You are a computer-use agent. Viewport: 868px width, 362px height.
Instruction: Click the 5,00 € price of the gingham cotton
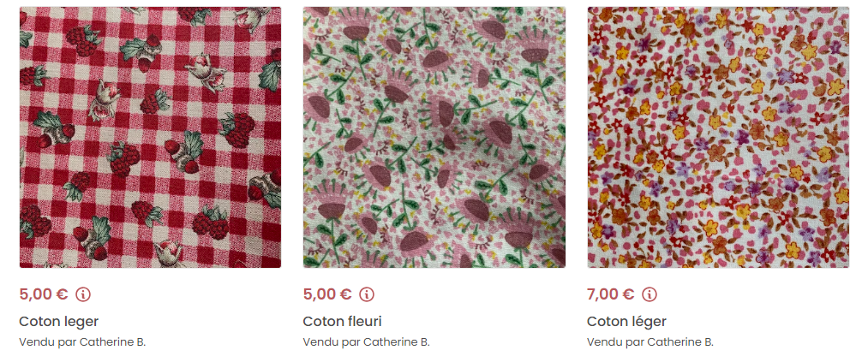(x=44, y=294)
